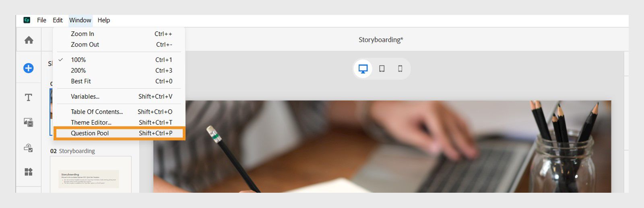Screen dimensions: 644x208
Task: Open the Media panel icon
Action: (28, 122)
